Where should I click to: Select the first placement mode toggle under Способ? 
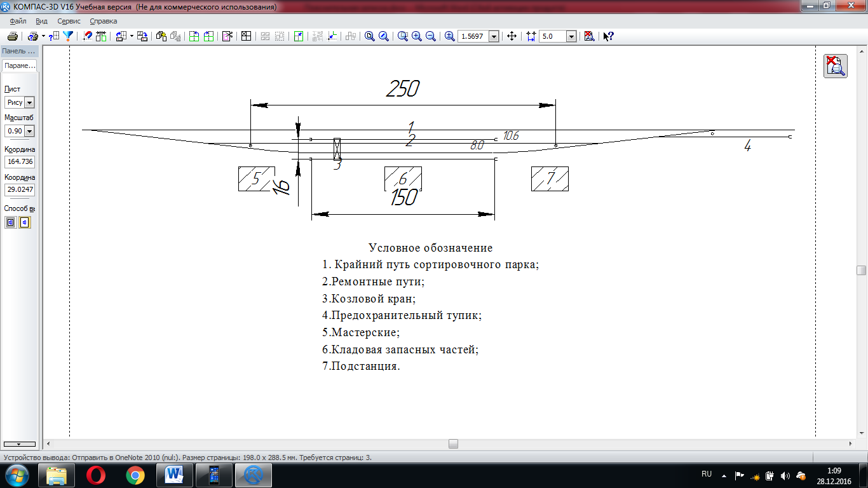pyautogui.click(x=11, y=222)
